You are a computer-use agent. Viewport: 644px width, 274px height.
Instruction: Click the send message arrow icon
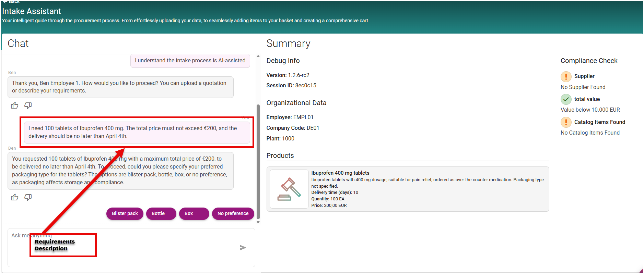[243, 248]
